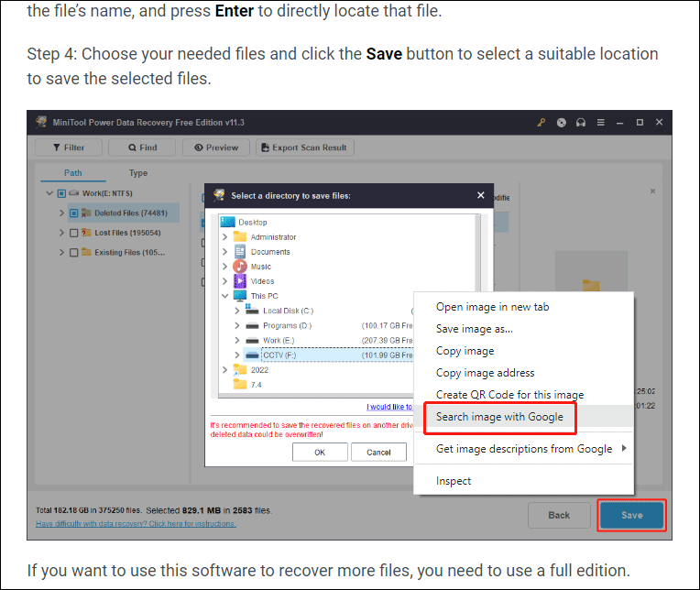Click the 'I would like to' link
The image size is (700, 590).
point(389,407)
